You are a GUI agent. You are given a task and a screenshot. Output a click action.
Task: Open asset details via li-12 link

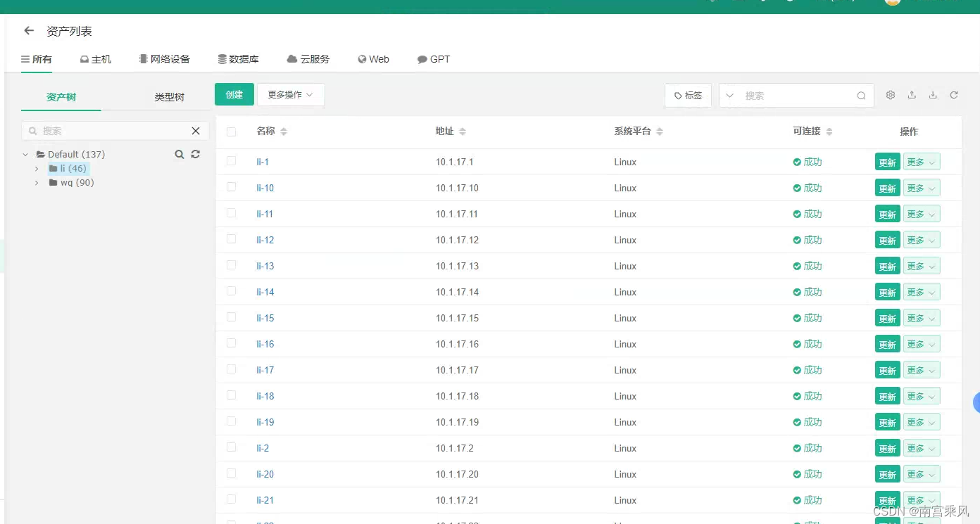pos(265,240)
